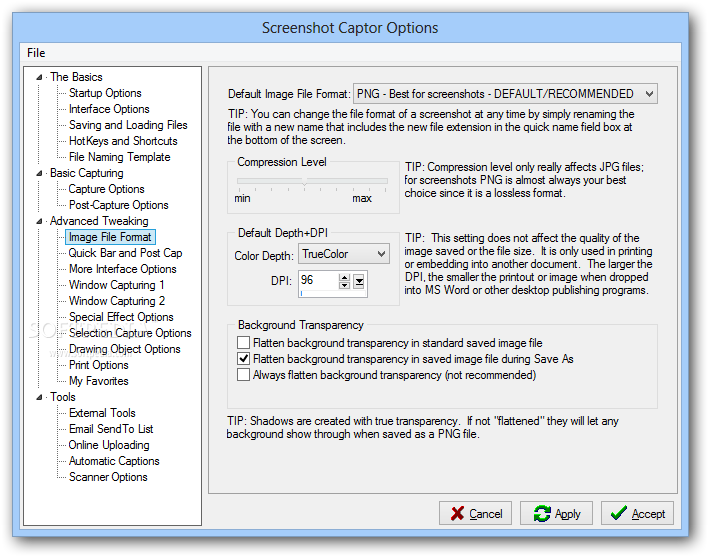Open Post-Capture Options page
The height and width of the screenshot is (557, 709).
point(118,205)
